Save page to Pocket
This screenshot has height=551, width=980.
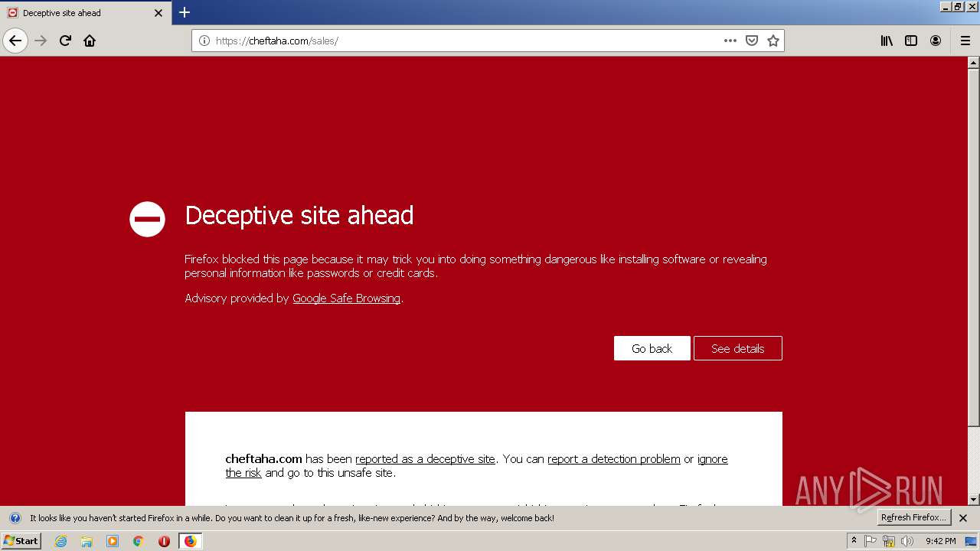coord(752,41)
